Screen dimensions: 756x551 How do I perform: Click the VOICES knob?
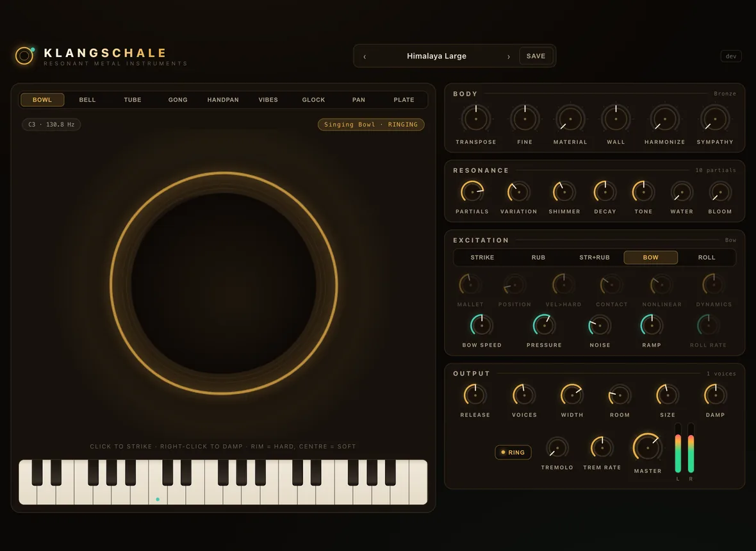coord(524,395)
